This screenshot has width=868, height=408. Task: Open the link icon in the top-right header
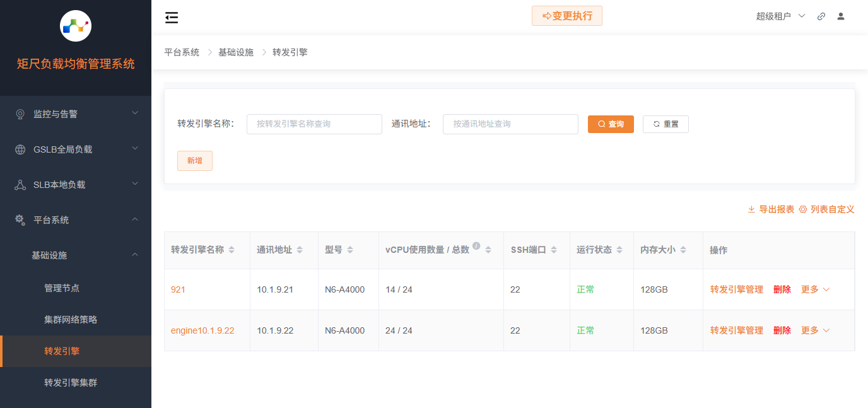click(x=821, y=16)
